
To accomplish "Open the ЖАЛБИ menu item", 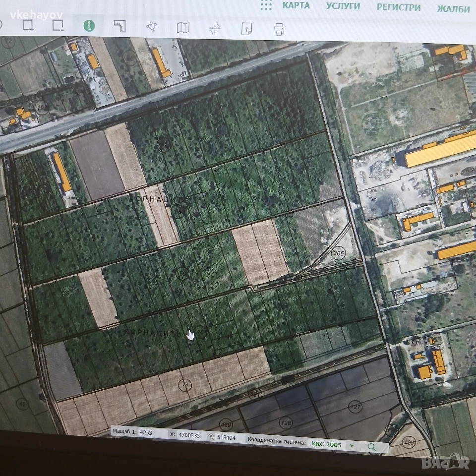I will [x=453, y=9].
